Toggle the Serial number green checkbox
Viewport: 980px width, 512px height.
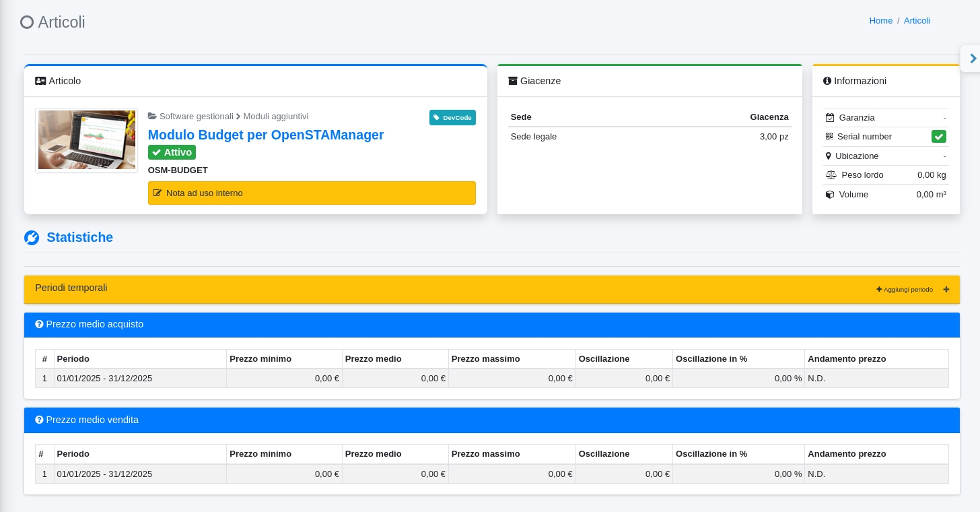tap(938, 137)
